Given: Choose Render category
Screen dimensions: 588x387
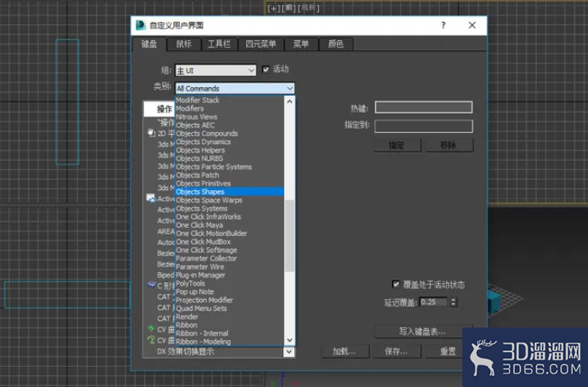Looking at the screenshot, I should pyautogui.click(x=187, y=317).
